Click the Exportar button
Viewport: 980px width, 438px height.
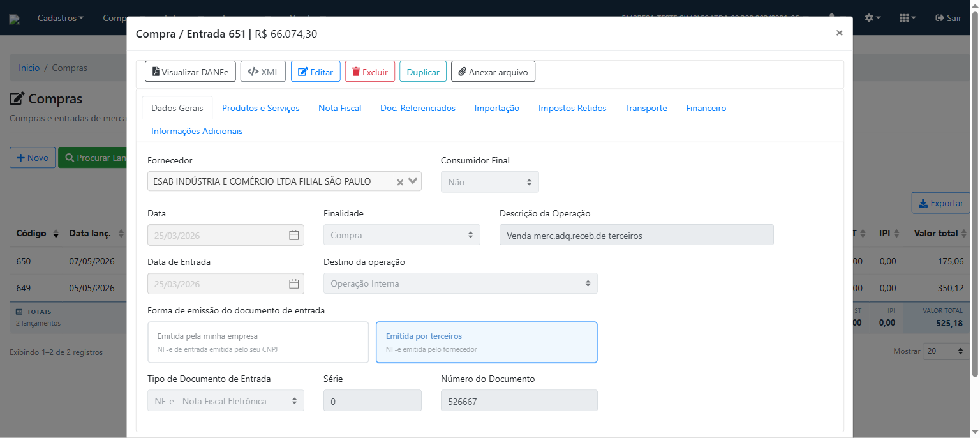[940, 203]
